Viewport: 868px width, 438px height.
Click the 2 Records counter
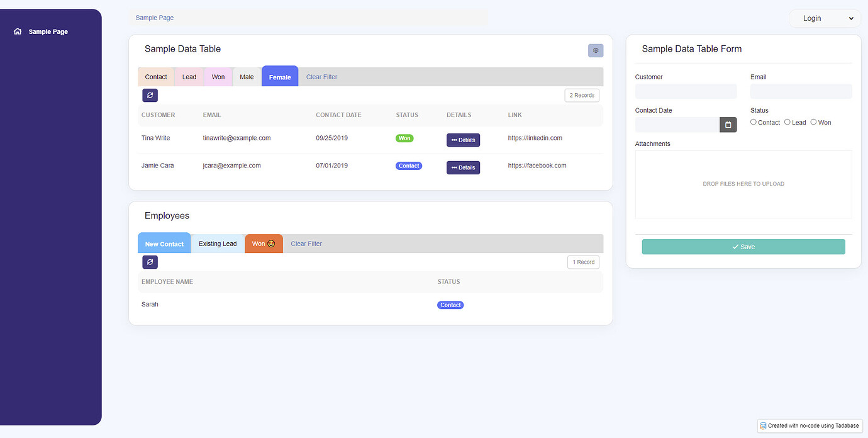[x=582, y=95]
